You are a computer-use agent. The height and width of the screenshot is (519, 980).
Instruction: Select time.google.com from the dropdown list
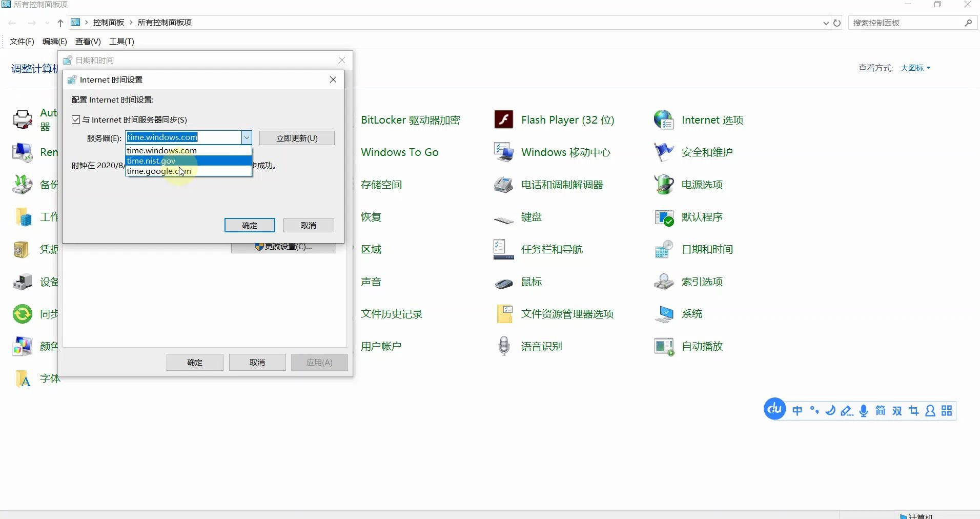(189, 171)
